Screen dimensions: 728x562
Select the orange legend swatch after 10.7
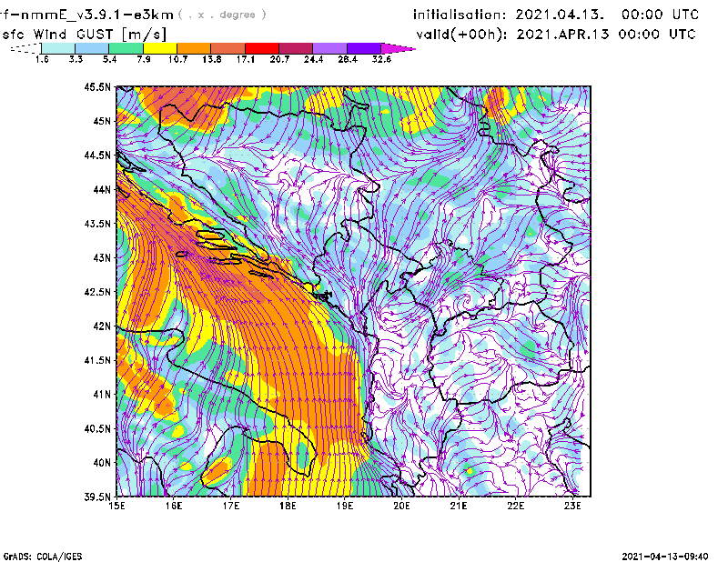tap(194, 48)
